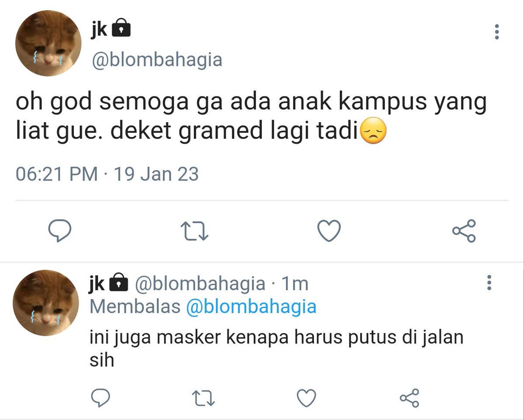
Task: Click the 06:21 PM · 19 Jan 23 timestamp
Action: (107, 174)
